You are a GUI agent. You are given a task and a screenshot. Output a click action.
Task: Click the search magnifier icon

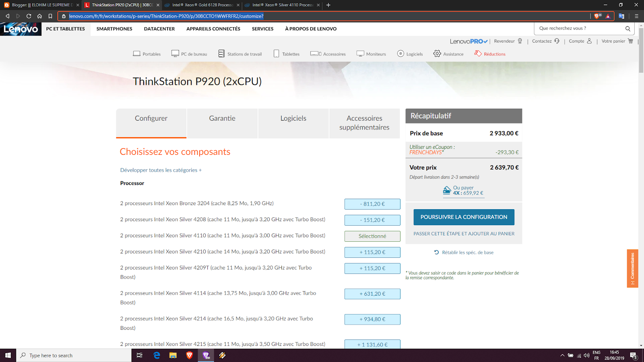tap(627, 29)
